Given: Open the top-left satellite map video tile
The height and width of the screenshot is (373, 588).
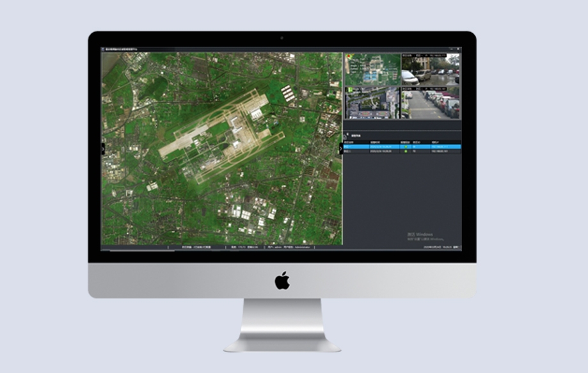Looking at the screenshot, I should click(x=372, y=69).
